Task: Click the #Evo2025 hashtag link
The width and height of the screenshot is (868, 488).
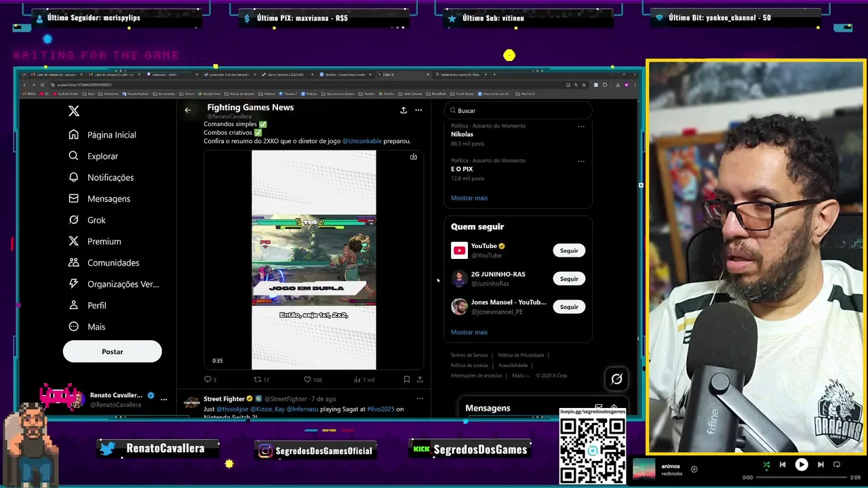Action: 380,409
